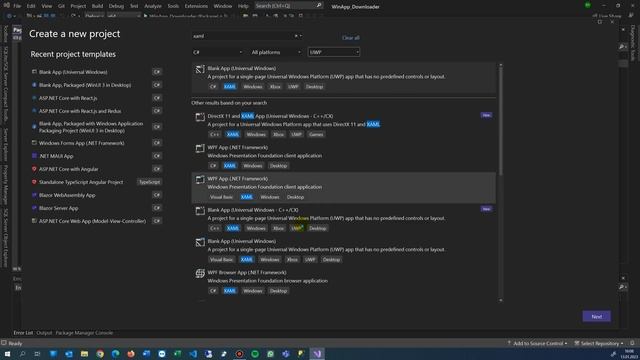Screen dimensions: 640x360
Task: Click the DirectX 11 and XAML App template icon
Action: (200, 117)
